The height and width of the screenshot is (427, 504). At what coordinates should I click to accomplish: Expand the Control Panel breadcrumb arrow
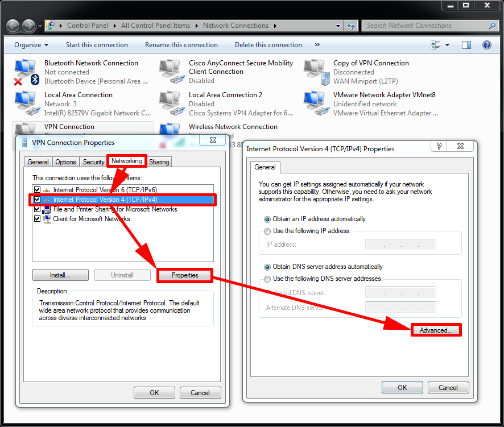click(114, 26)
